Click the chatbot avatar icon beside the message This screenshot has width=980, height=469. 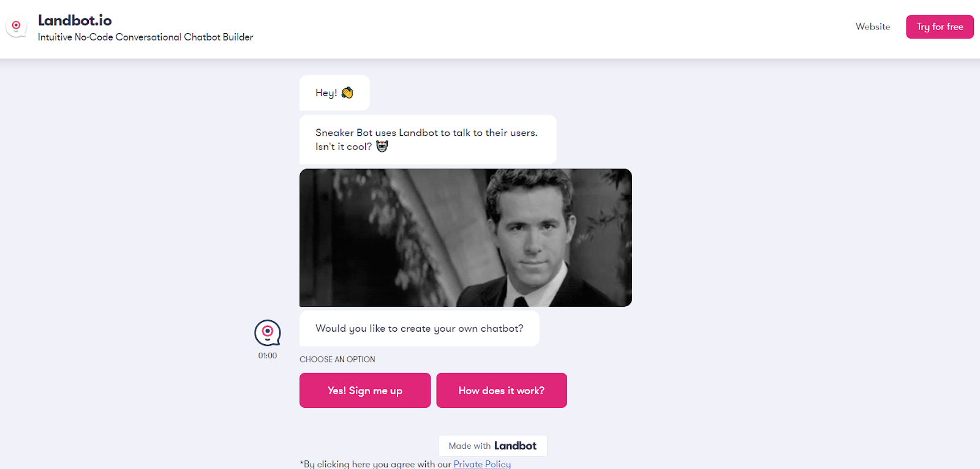[268, 333]
